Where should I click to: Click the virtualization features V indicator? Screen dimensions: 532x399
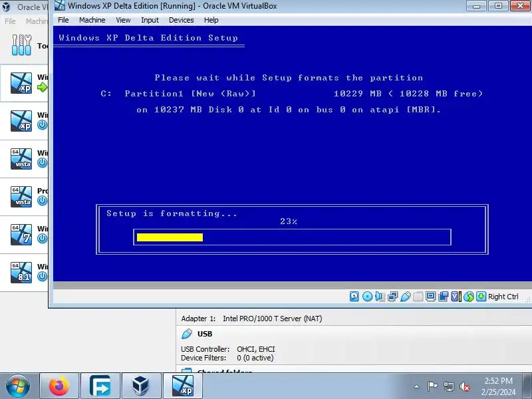pyautogui.click(x=456, y=297)
